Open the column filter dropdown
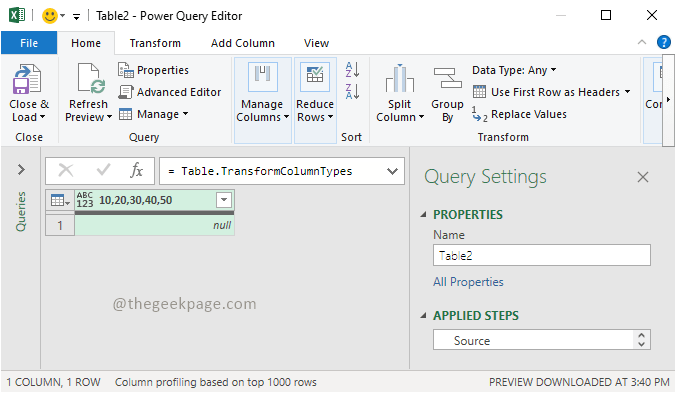The height and width of the screenshot is (393, 676). pos(224,200)
